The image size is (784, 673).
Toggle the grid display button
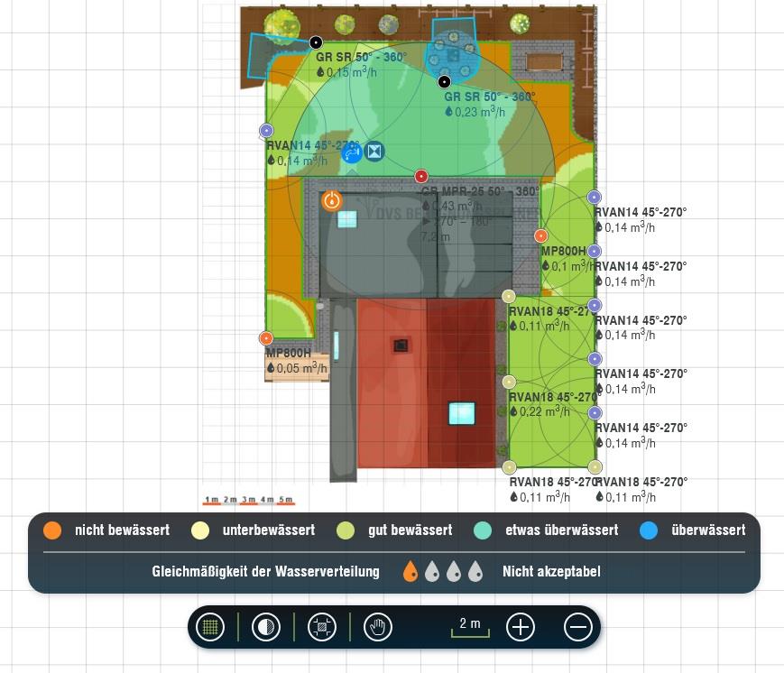click(210, 627)
